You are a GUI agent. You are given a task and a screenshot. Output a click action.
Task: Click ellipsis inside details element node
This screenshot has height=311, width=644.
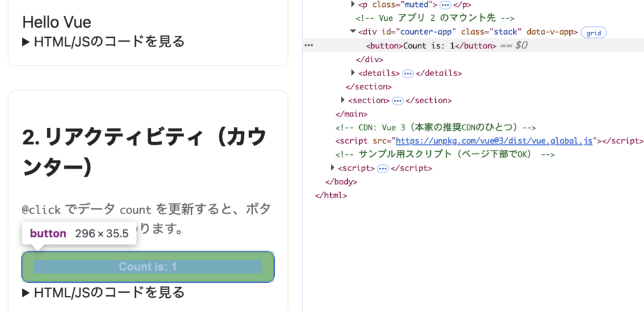coord(408,73)
